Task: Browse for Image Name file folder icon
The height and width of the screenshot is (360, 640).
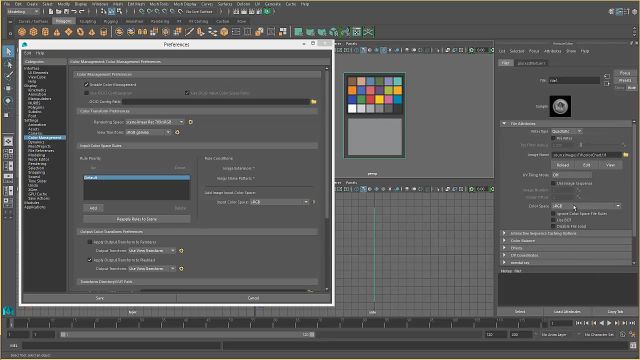Action: pos(626,155)
